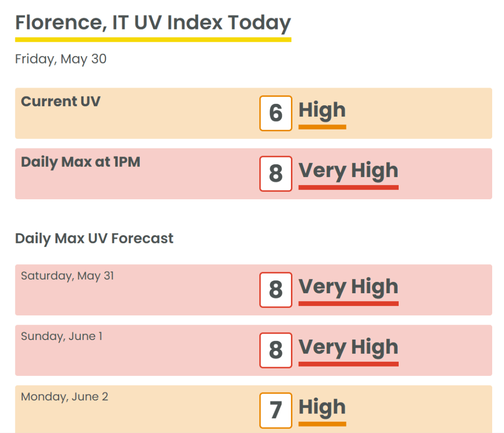Select the Current UV label
The width and height of the screenshot is (504, 433).
61,101
